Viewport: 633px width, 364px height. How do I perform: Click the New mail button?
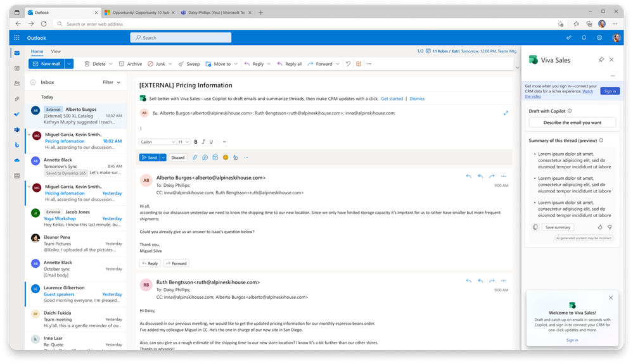[47, 64]
